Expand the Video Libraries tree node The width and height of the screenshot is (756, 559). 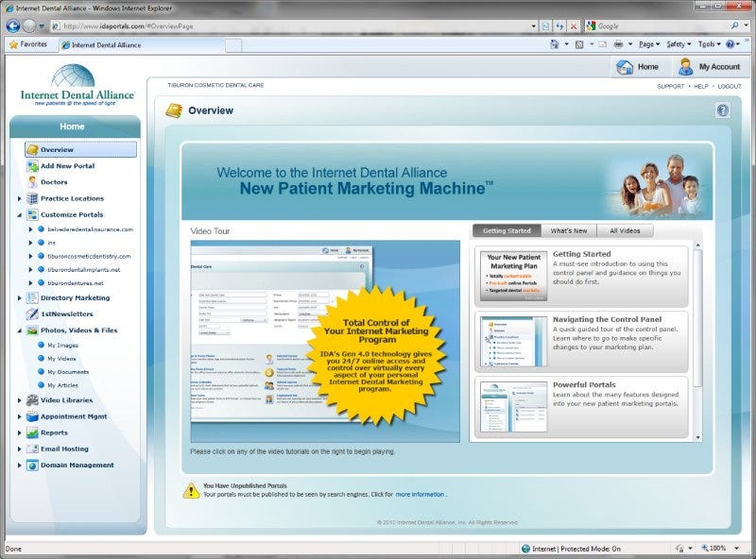pyautogui.click(x=19, y=400)
